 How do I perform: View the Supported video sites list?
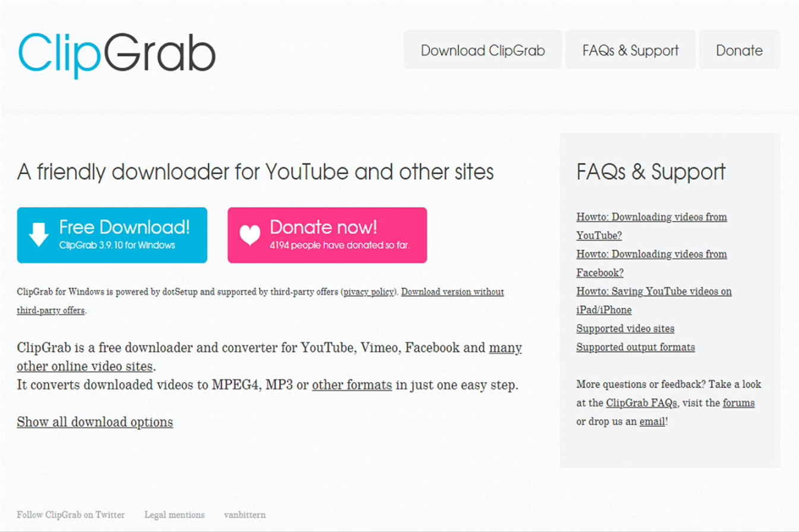point(626,328)
